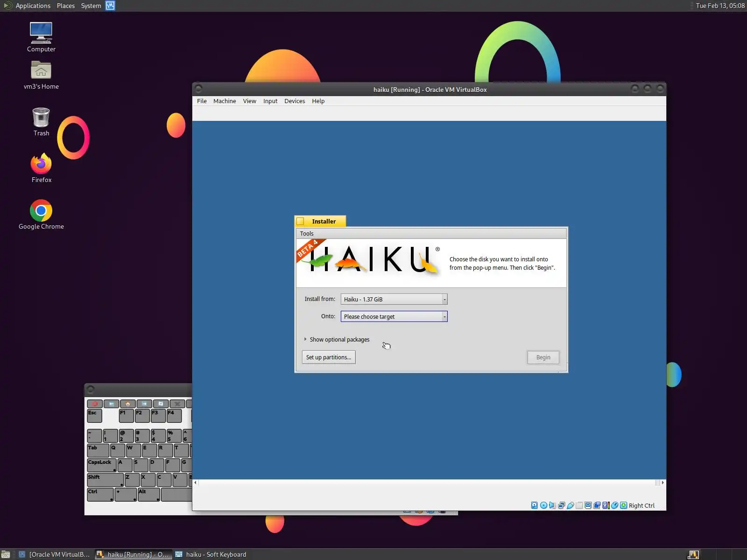Open the VirtualBox View menu
Screen dimensions: 747x560
point(249,101)
